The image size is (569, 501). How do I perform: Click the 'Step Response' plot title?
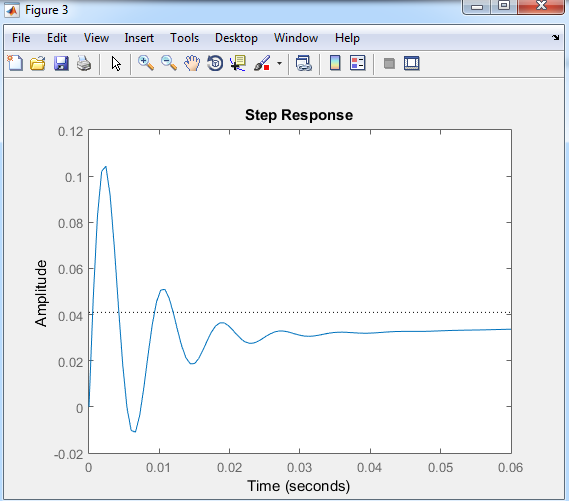pyautogui.click(x=299, y=115)
